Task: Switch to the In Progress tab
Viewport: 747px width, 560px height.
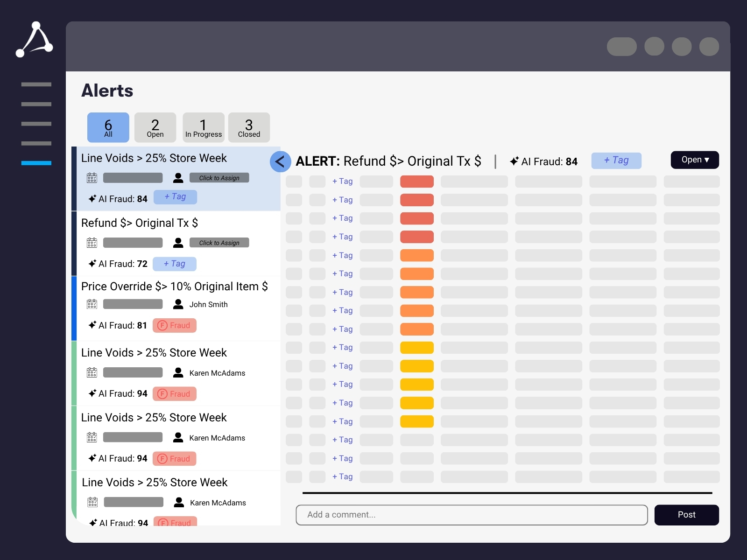Action: point(203,127)
